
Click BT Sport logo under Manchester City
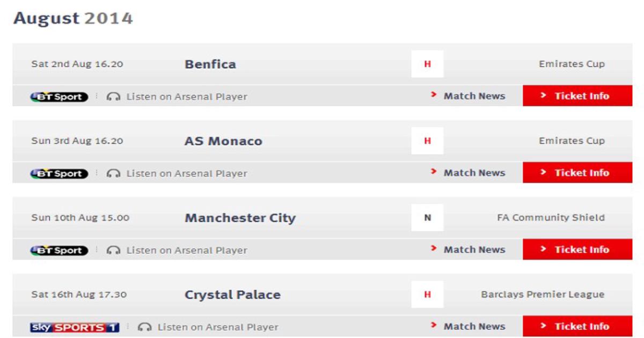[x=59, y=251]
